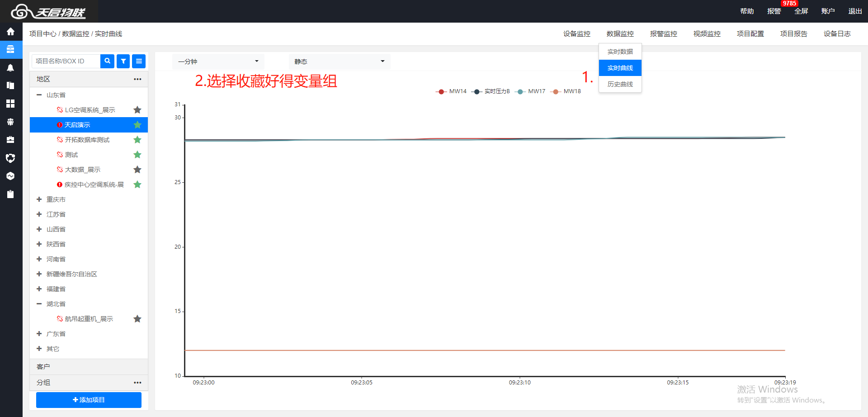This screenshot has width=868, height=417.
Task: Toggle favorite star for 天启演示
Action: tap(137, 125)
